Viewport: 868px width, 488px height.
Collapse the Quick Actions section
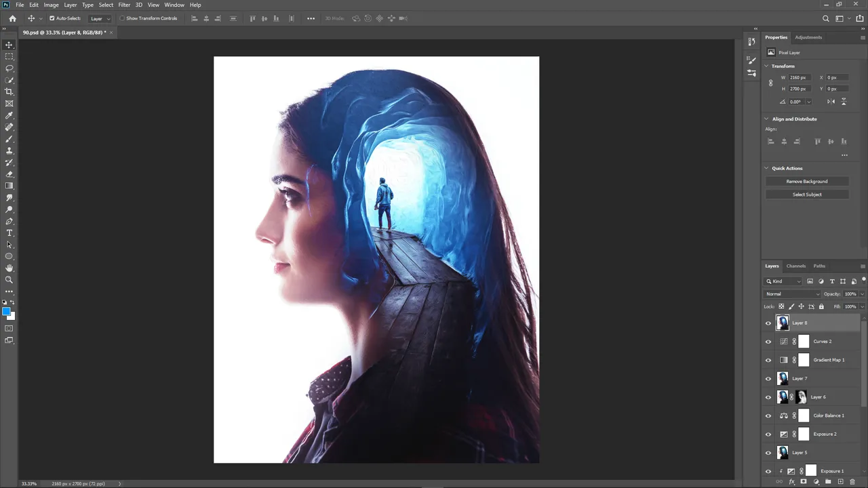766,168
